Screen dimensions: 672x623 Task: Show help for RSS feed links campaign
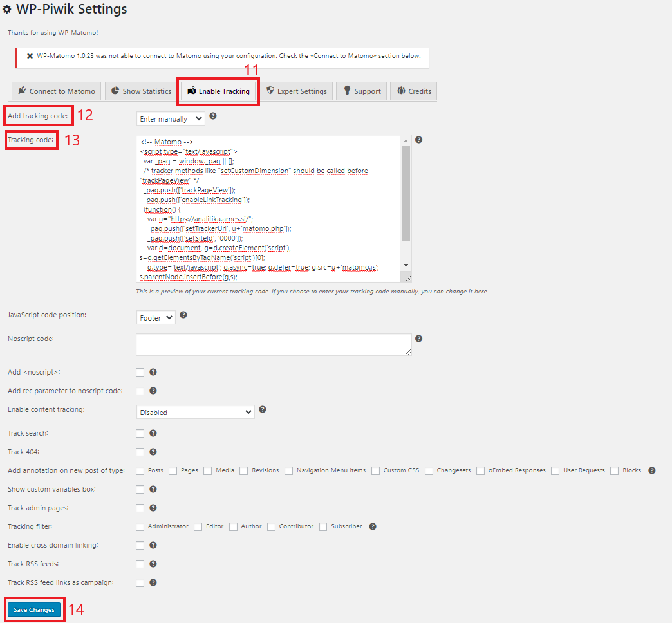tap(153, 582)
